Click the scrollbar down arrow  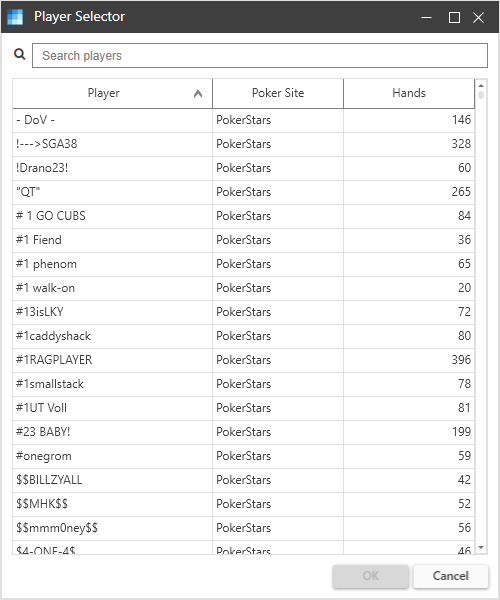coord(481,548)
